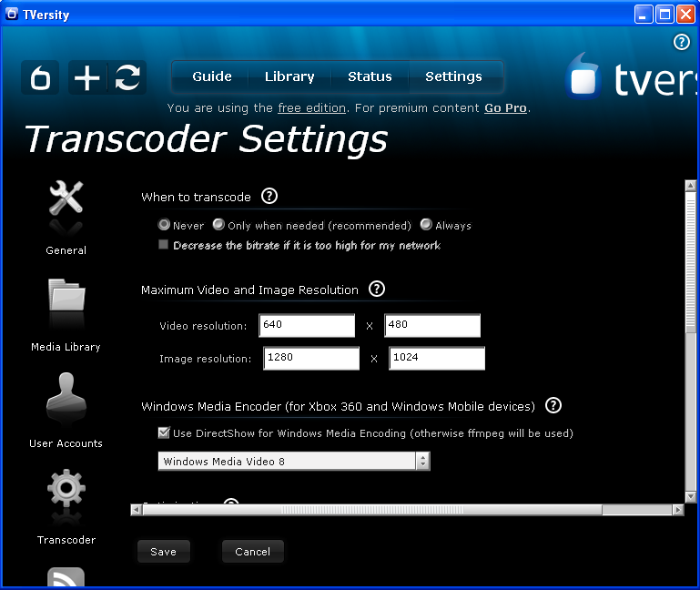Open help via top-right question mark
The height and width of the screenshot is (590, 700).
pyautogui.click(x=681, y=43)
